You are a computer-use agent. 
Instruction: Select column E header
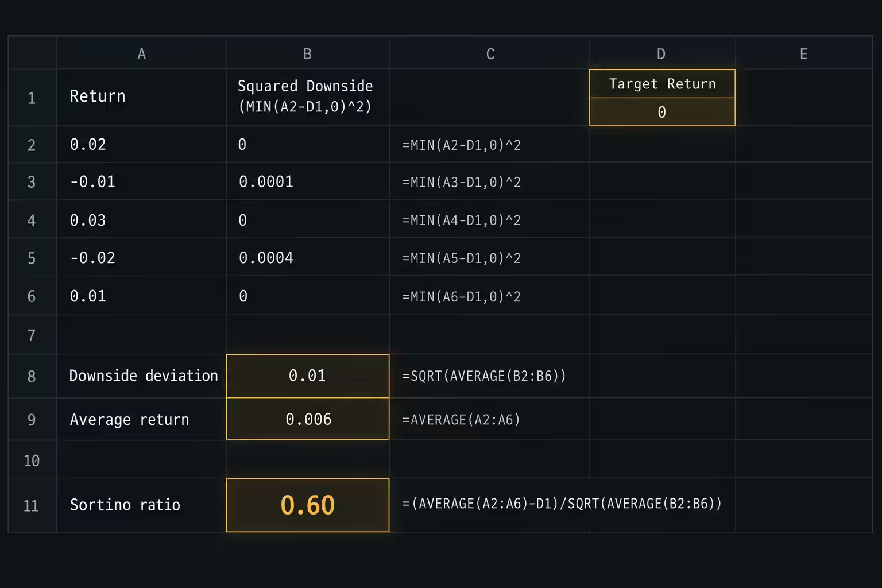(x=804, y=54)
